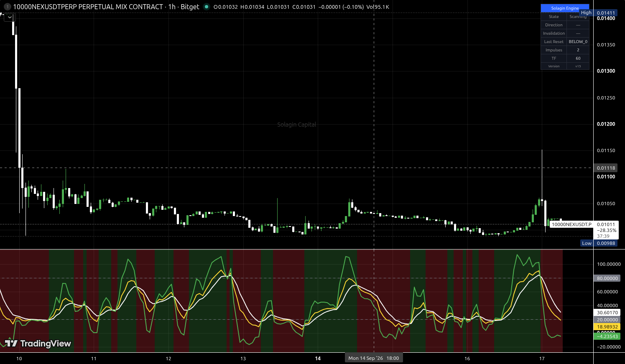Click the numbered symbol logo circle beside the title
The width and height of the screenshot is (625, 364).
point(7,7)
